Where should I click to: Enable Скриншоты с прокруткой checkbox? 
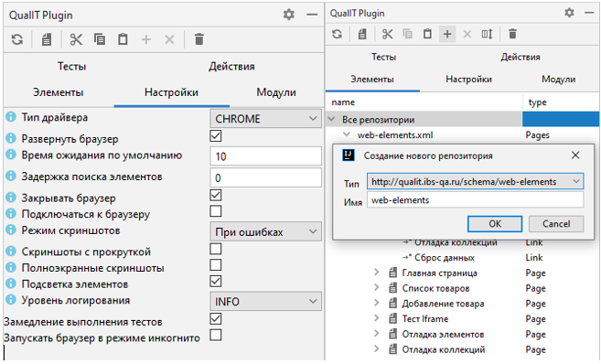pos(216,249)
